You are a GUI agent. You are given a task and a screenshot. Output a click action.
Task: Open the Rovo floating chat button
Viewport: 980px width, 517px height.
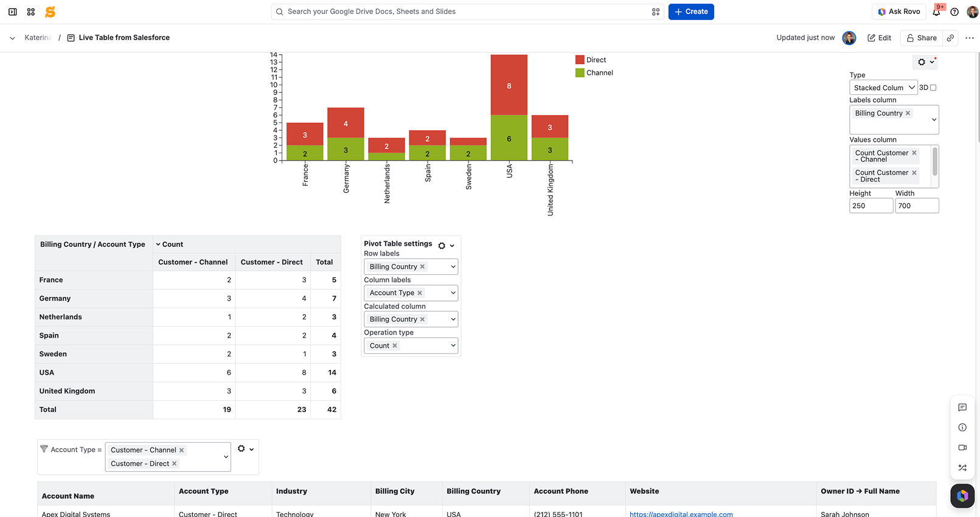(x=962, y=496)
